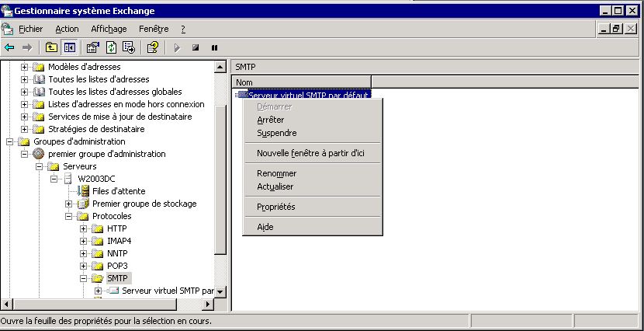Choose Propriétés in the context menu
Viewport: 644px width, 331px height.
[x=313, y=207]
